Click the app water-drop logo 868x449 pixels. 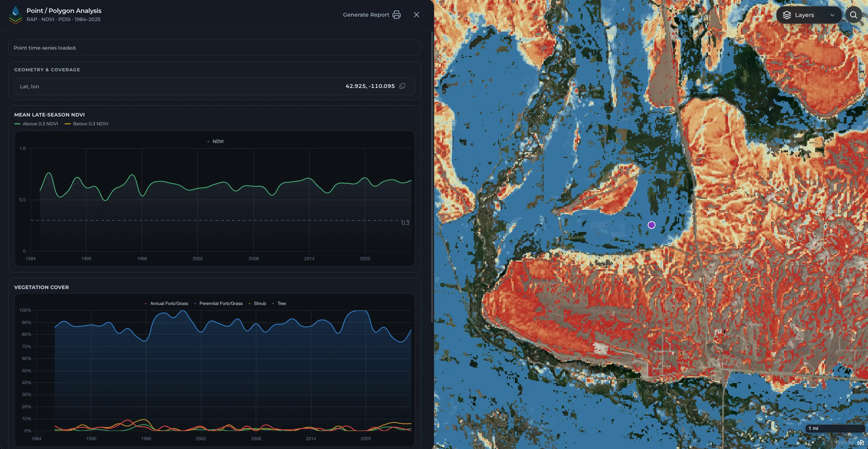(15, 15)
